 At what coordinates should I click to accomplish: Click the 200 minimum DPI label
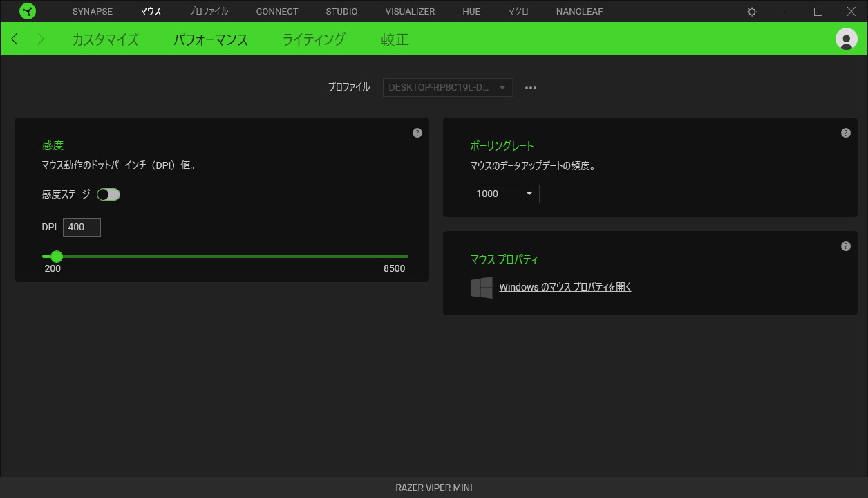(53, 268)
